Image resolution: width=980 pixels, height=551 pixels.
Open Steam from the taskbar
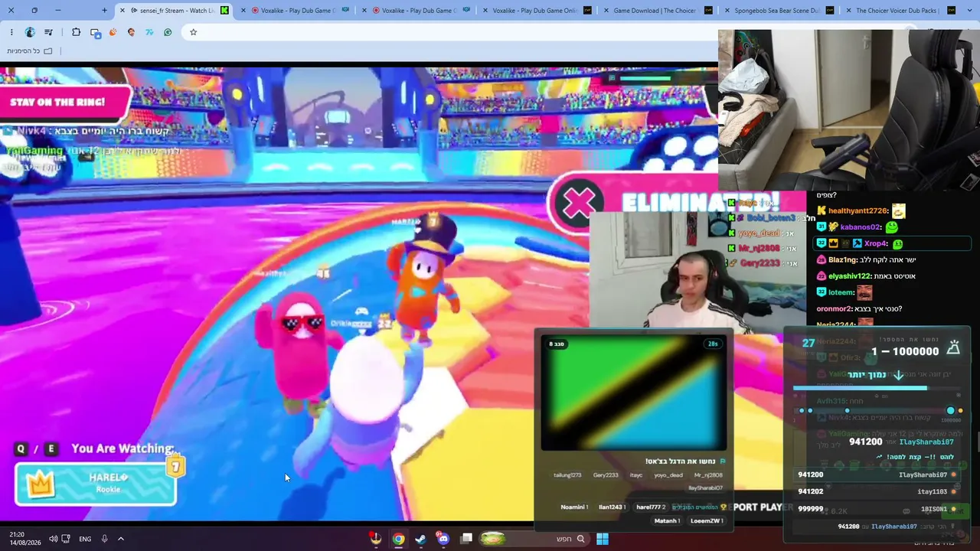tap(420, 539)
